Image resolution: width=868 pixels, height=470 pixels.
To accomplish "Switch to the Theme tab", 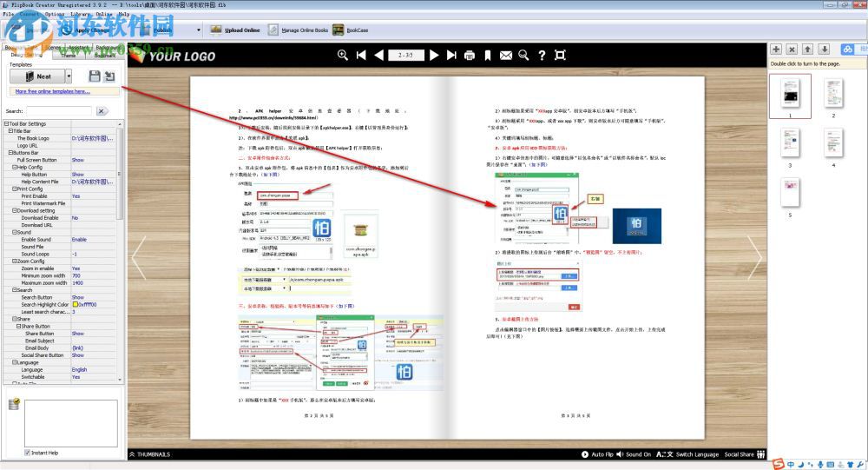I will pos(69,56).
